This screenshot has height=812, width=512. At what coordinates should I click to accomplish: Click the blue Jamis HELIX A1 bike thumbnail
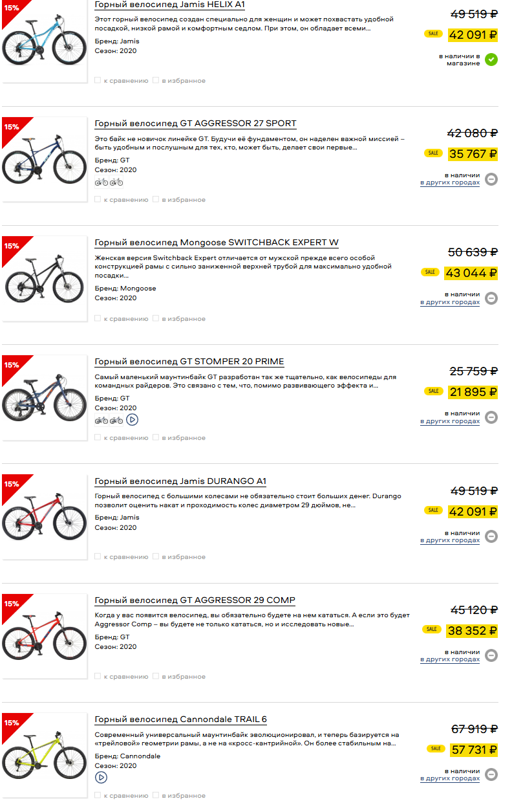click(x=44, y=42)
